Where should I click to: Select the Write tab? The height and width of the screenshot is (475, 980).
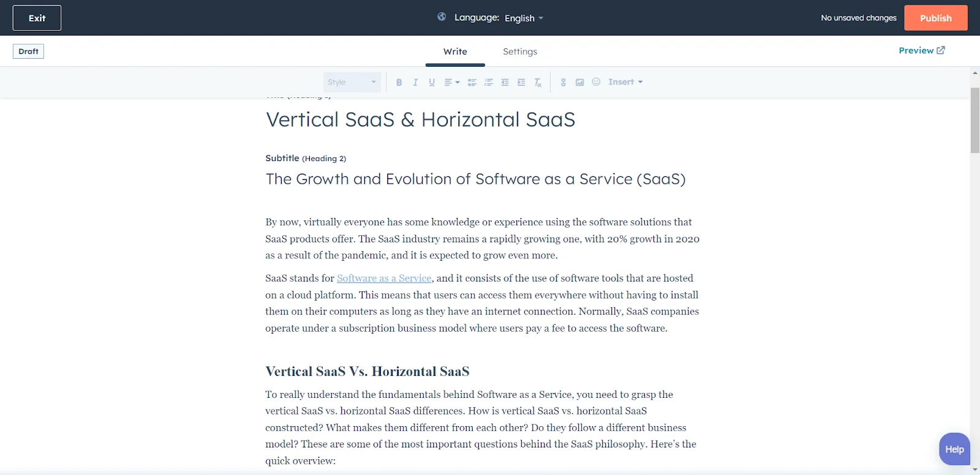(x=455, y=51)
